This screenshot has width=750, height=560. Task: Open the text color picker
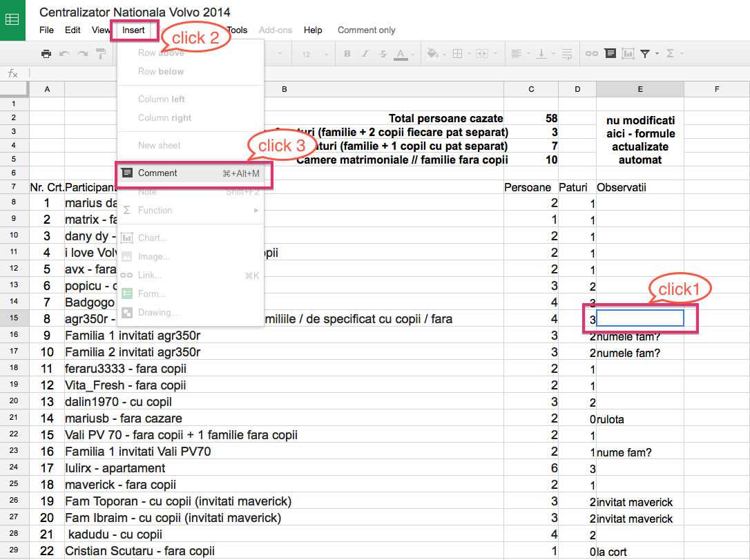tap(401, 54)
